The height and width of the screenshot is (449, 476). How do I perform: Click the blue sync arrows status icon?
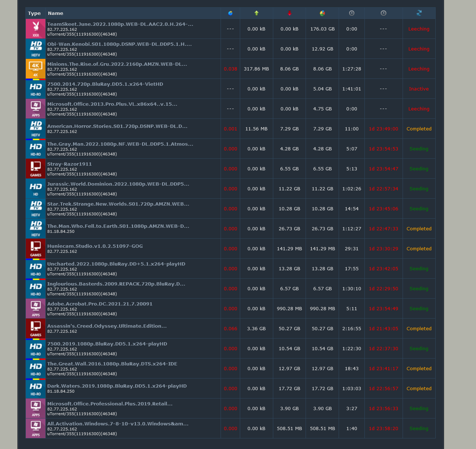click(x=419, y=13)
